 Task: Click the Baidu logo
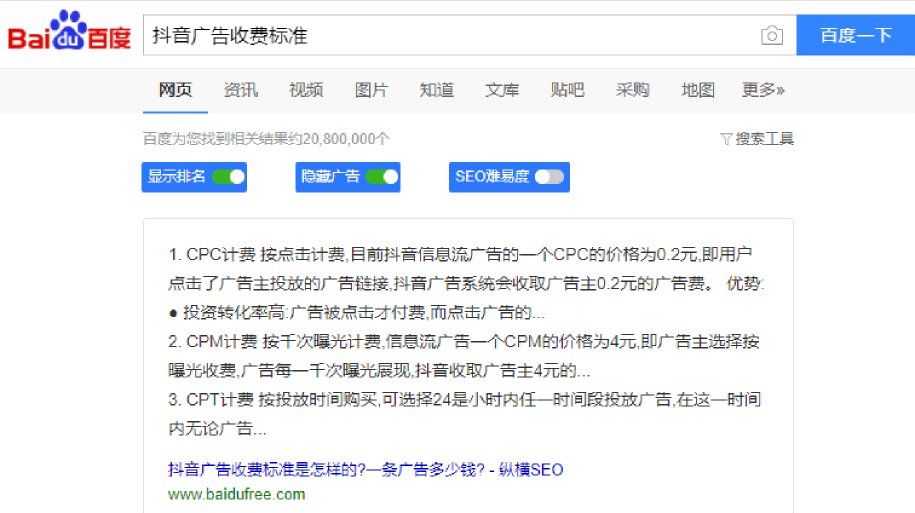(70, 34)
